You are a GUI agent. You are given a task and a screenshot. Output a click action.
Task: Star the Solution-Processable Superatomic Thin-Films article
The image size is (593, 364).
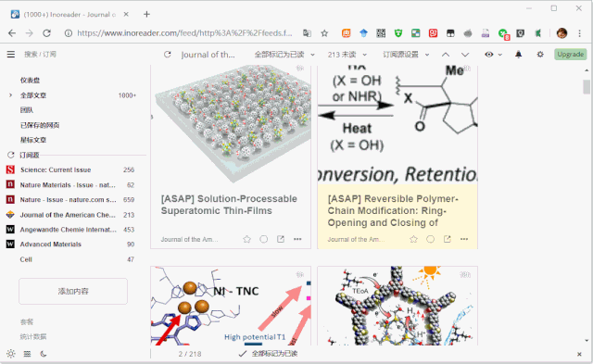pyautogui.click(x=247, y=239)
